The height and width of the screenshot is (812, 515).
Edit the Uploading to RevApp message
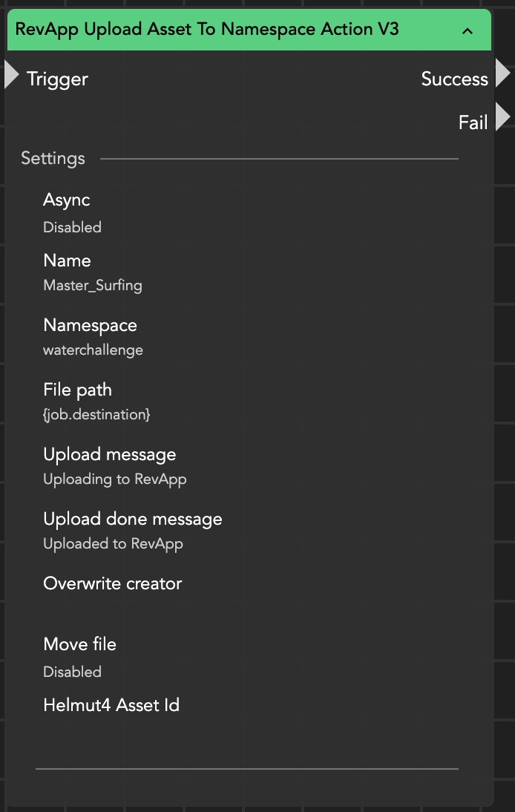[114, 479]
